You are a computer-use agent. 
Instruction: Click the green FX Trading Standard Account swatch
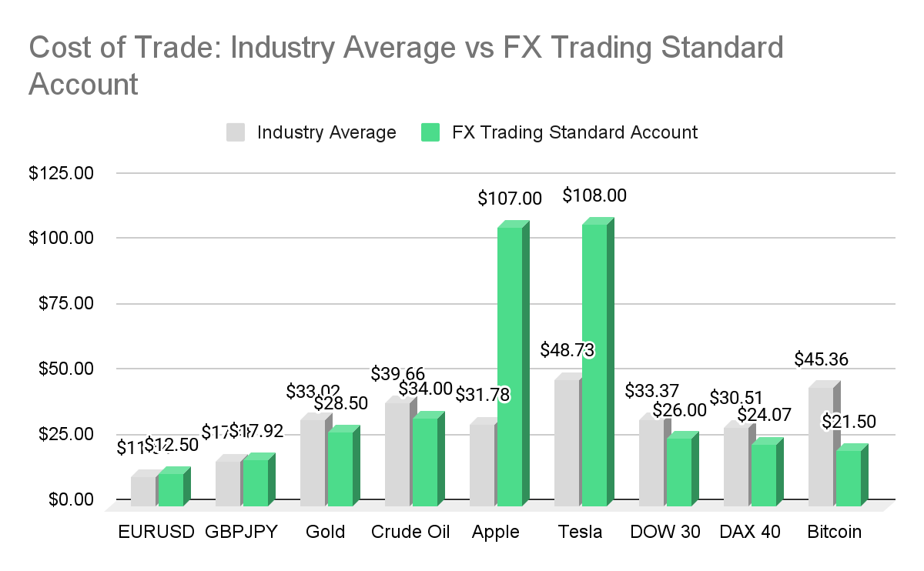click(x=430, y=132)
